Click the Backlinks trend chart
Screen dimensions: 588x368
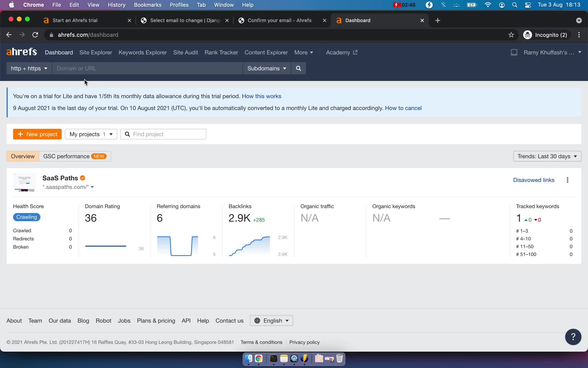point(249,246)
